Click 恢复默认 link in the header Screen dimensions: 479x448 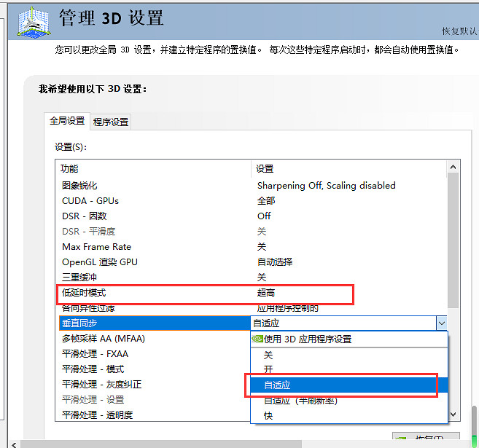pyautogui.click(x=459, y=31)
